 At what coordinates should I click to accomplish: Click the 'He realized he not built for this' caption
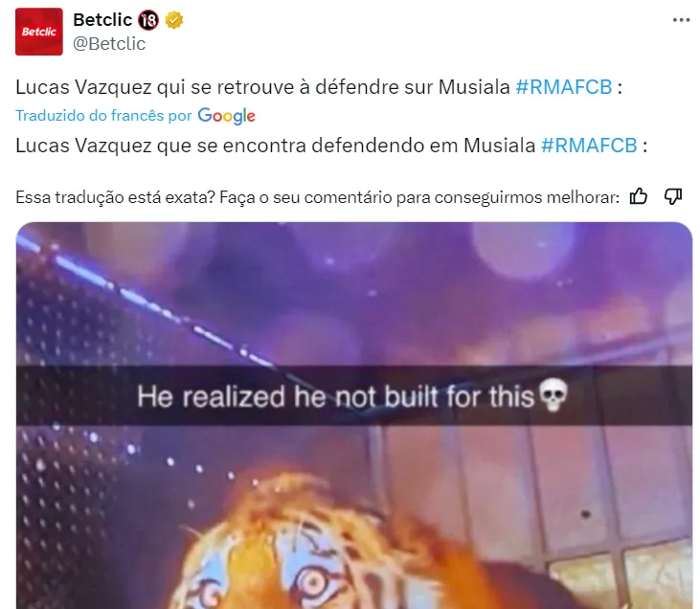[x=336, y=396]
